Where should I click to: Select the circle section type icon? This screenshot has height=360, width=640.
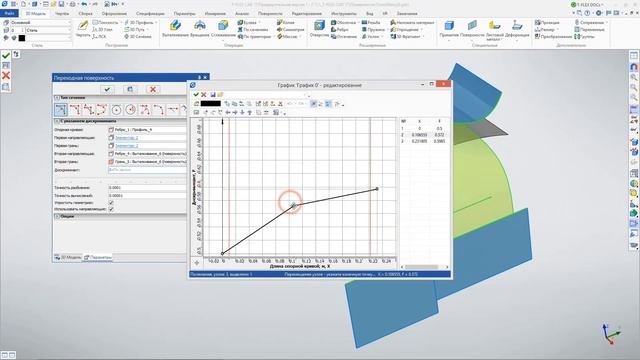(116, 109)
